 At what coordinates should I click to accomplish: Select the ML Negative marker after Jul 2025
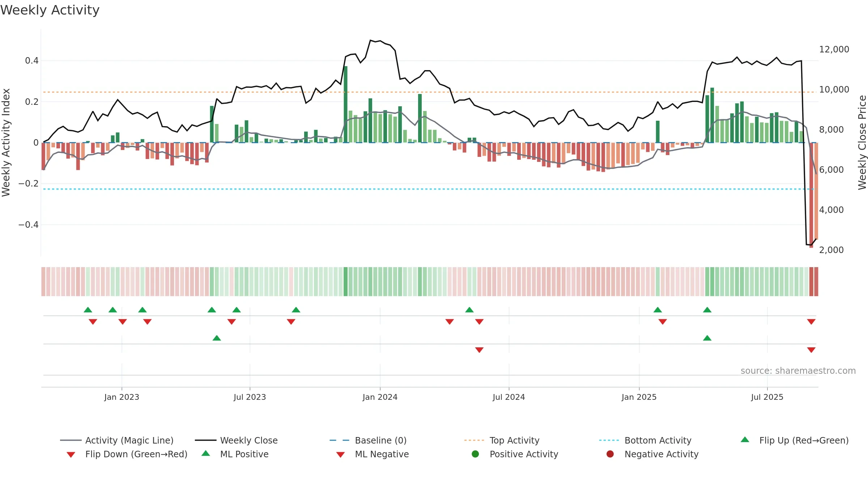[x=811, y=350]
